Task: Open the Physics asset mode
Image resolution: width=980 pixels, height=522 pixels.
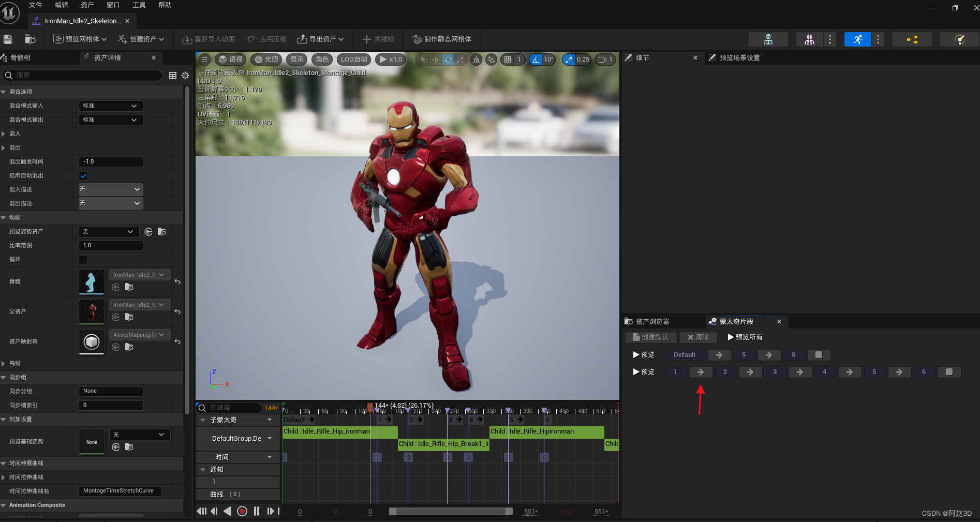Action: coord(960,39)
